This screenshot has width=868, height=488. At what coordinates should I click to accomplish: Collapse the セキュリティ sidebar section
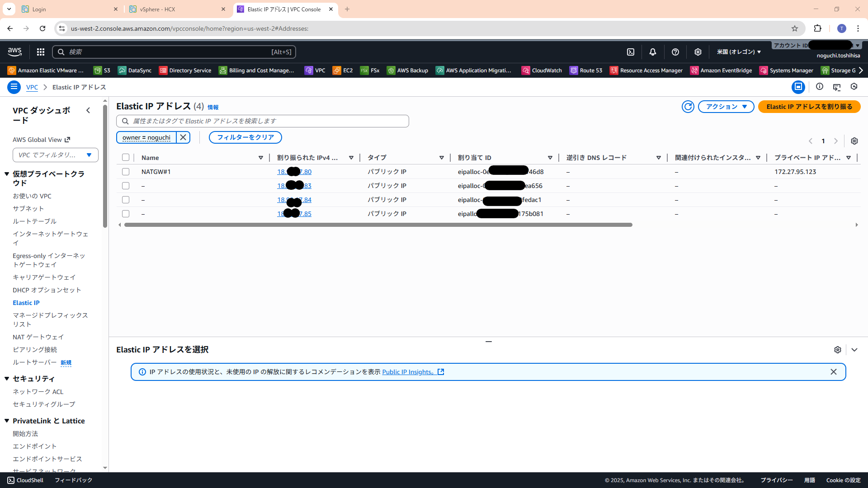click(x=7, y=379)
